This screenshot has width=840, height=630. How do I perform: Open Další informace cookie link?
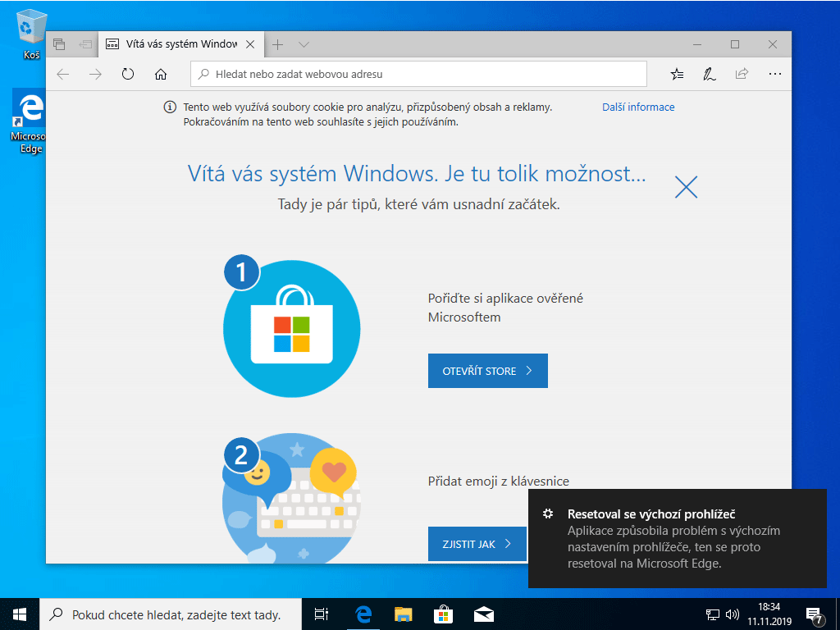638,107
